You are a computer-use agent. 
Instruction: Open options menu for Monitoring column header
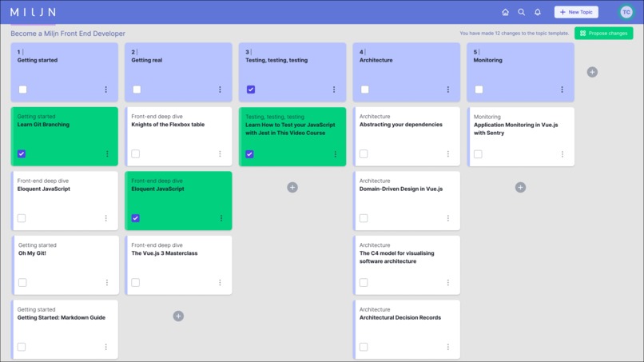coord(563,90)
